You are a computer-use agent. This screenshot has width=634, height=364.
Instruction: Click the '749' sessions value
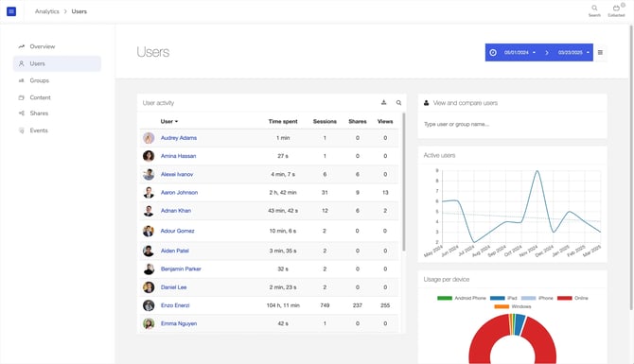click(325, 305)
